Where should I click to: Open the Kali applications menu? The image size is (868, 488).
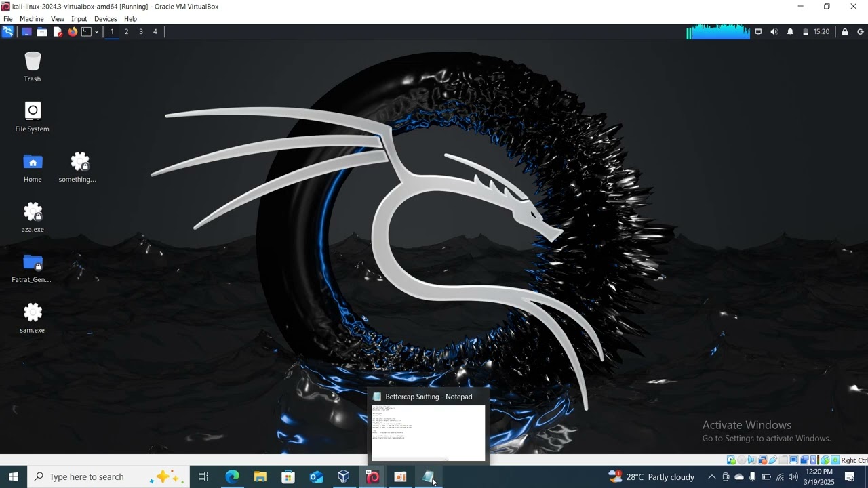pyautogui.click(x=7, y=32)
